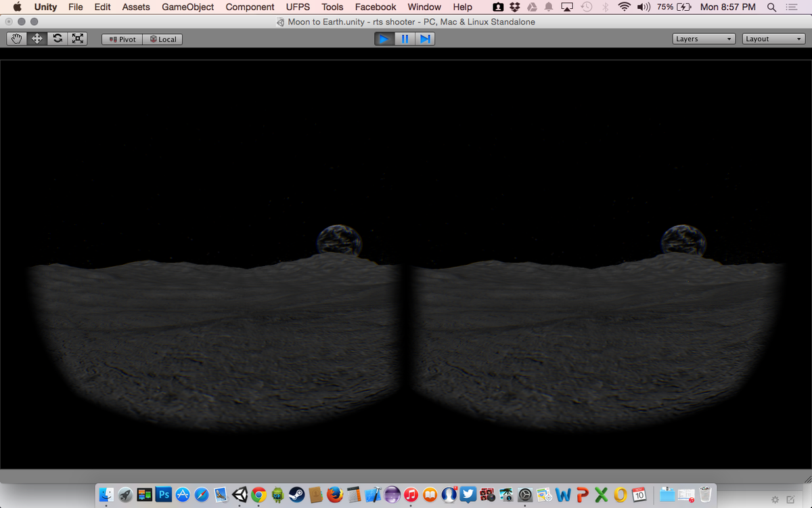Advance one frame with the Step button
Screen dimensions: 812x508
[425, 39]
